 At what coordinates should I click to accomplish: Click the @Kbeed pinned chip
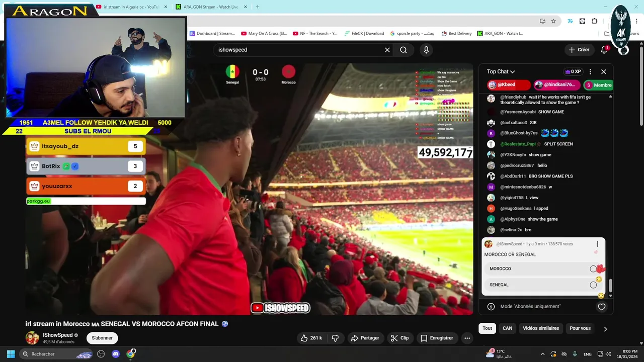pyautogui.click(x=509, y=85)
